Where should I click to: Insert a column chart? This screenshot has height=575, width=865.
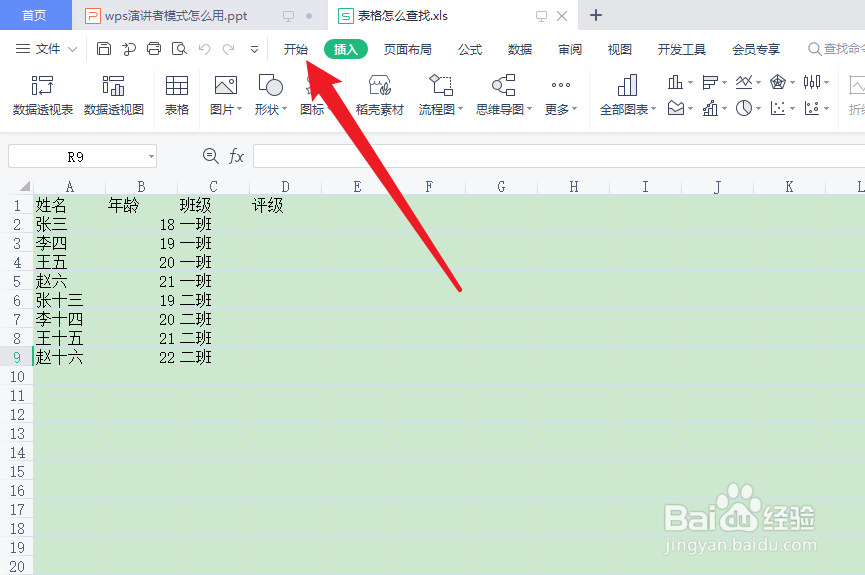pos(675,83)
